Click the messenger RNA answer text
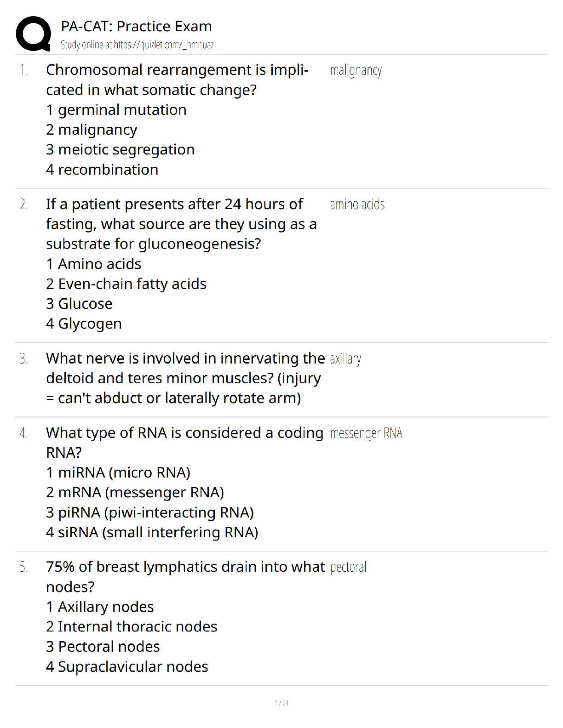This screenshot has height=728, width=563. (366, 433)
